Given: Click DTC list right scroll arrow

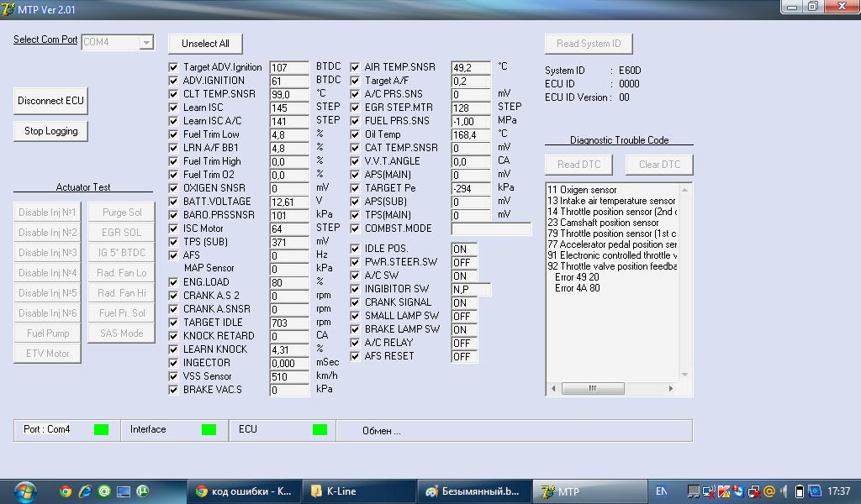Looking at the screenshot, I should (x=670, y=388).
